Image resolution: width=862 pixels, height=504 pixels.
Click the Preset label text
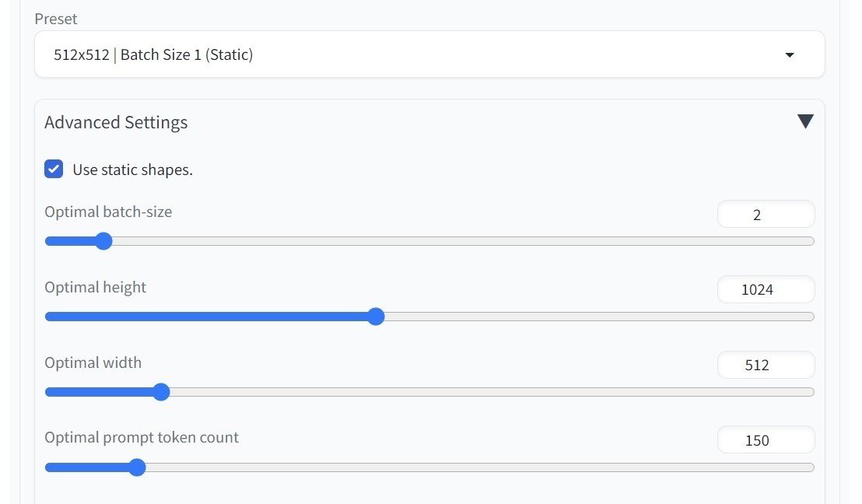[56, 19]
